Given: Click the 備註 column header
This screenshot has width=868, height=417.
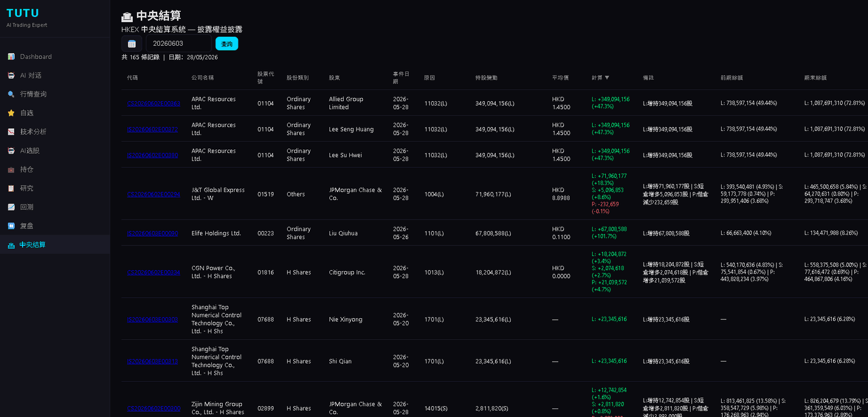Looking at the screenshot, I should [x=648, y=77].
